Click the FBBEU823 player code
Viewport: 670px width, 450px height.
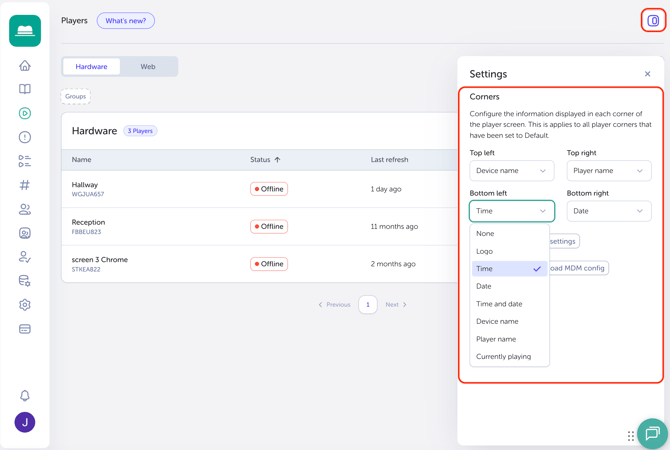86,232
